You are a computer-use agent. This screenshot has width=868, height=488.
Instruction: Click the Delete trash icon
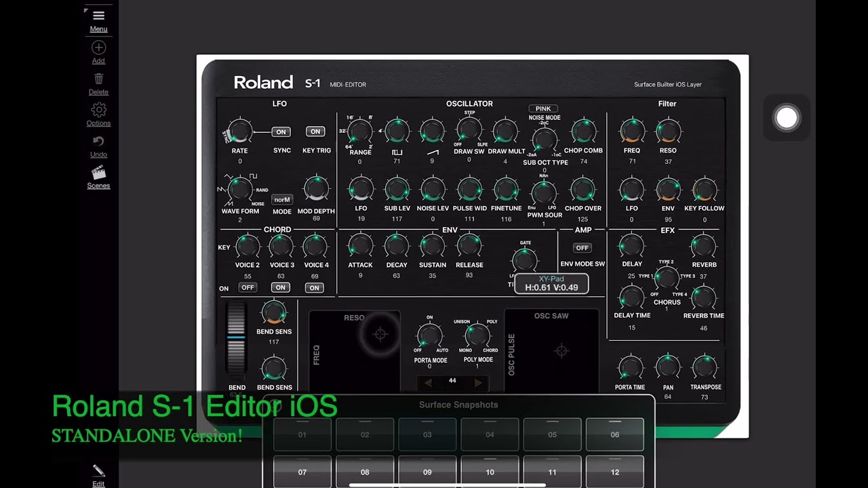(98, 79)
